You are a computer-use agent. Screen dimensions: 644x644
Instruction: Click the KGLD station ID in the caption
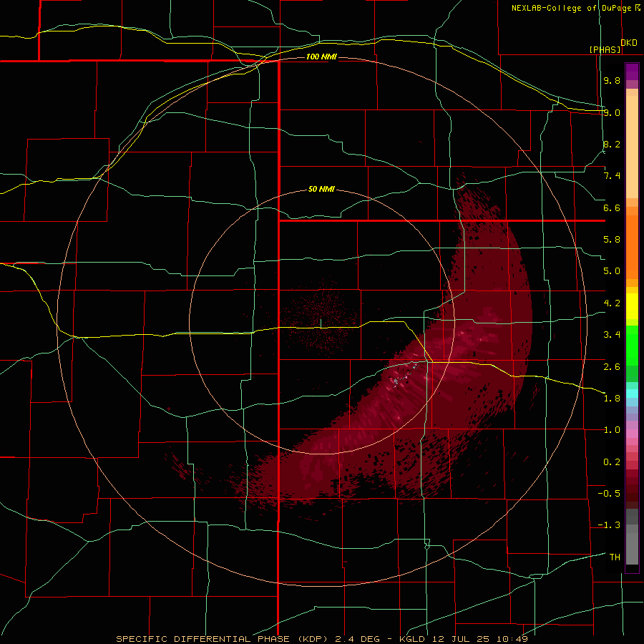[412, 639]
